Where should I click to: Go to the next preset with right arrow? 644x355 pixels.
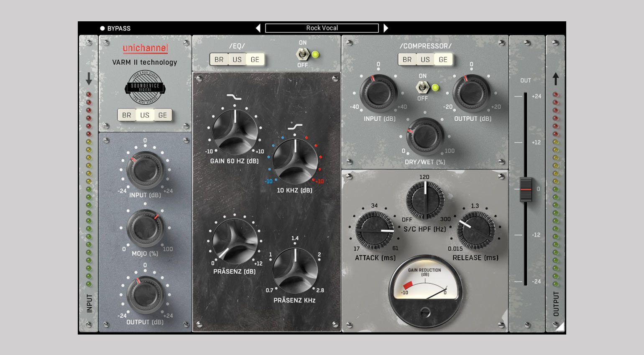coord(386,28)
